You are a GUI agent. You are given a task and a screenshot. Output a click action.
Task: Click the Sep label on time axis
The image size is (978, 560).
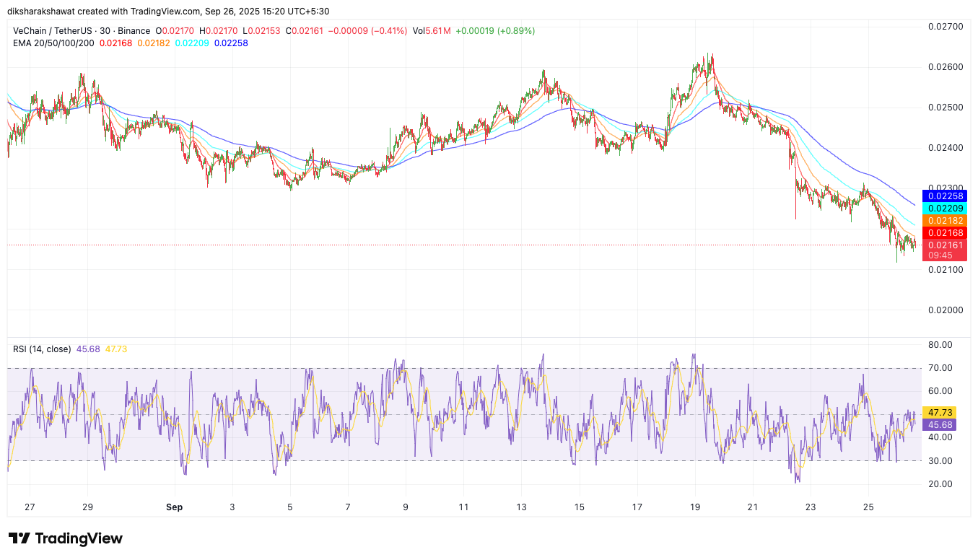(x=174, y=507)
